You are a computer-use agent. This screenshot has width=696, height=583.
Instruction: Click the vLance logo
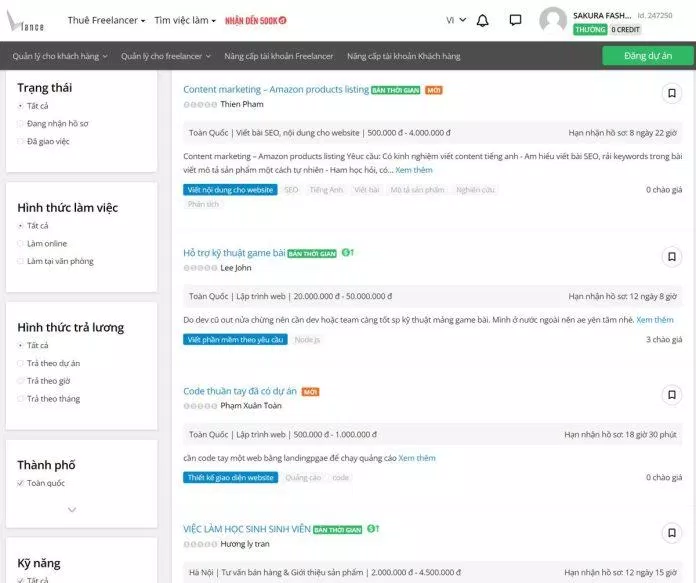28,20
